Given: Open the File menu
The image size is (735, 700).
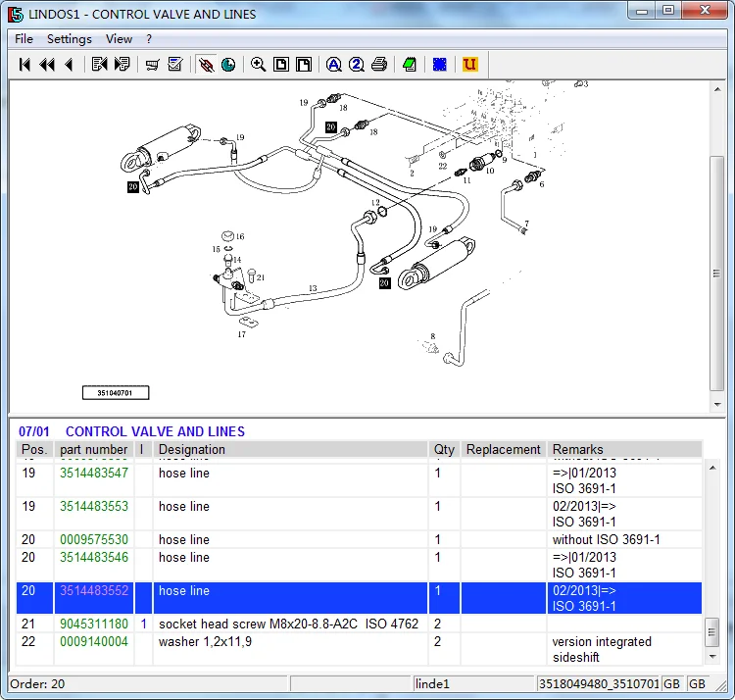Looking at the screenshot, I should point(24,39).
